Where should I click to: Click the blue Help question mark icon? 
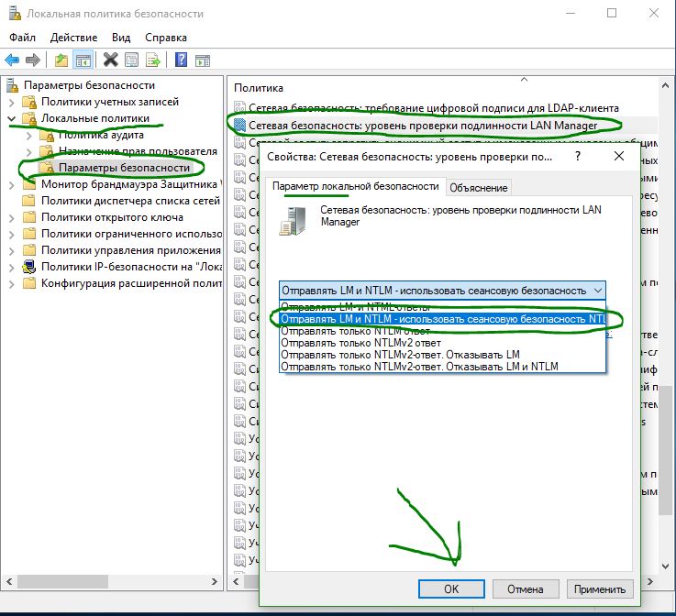pos(181,60)
